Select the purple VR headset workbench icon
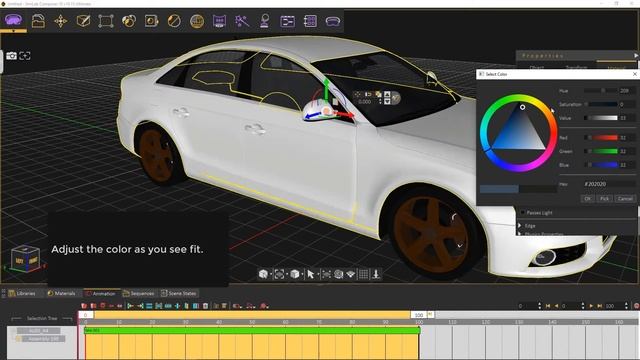 click(x=13, y=20)
